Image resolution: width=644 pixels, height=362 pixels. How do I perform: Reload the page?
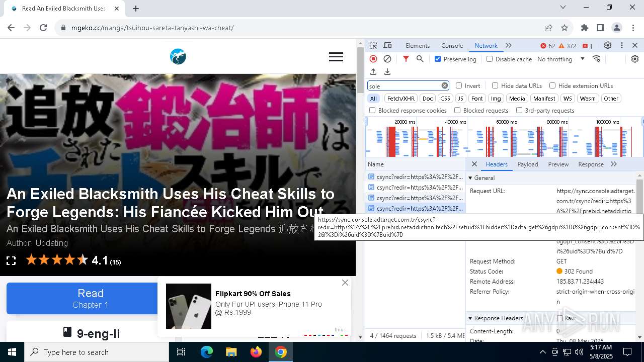point(43,28)
